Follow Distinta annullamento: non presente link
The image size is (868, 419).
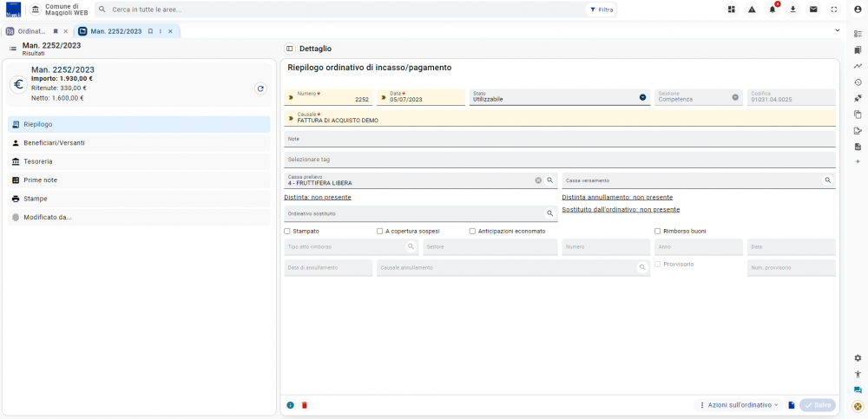pyautogui.click(x=617, y=197)
